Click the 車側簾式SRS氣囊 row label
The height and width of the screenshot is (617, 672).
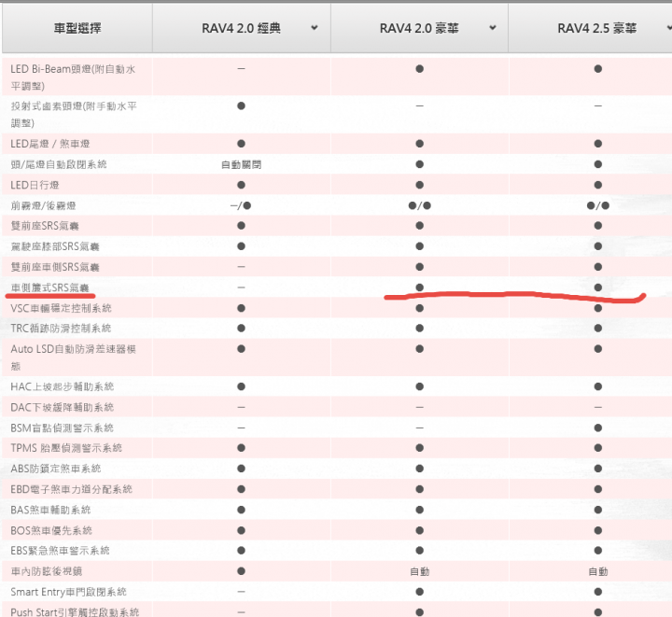(x=49, y=287)
